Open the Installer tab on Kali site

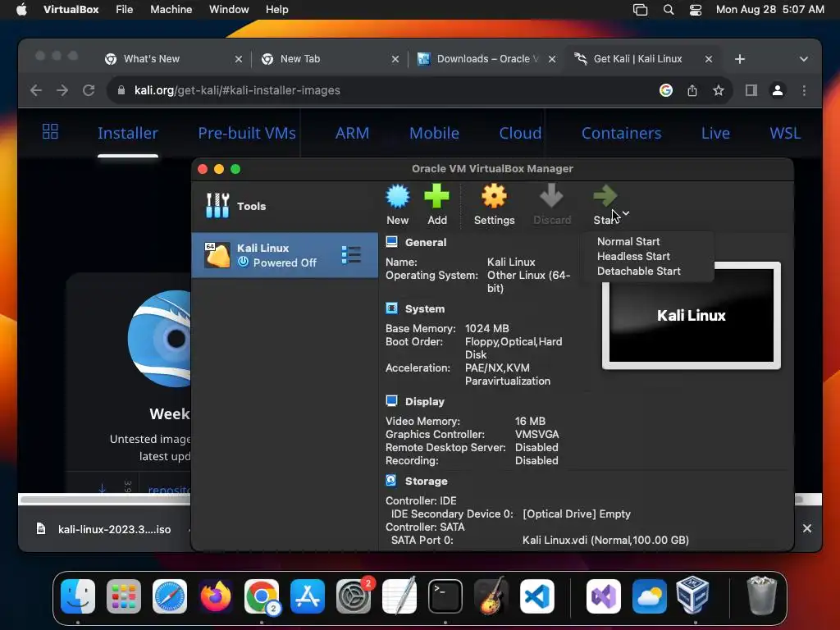127,133
